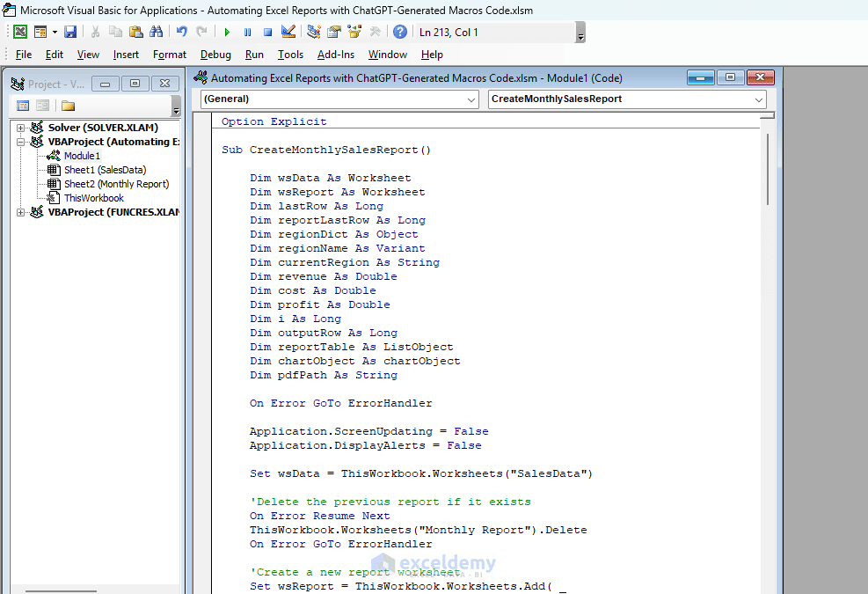This screenshot has width=868, height=594.
Task: Maximize the Project pane window
Action: 135,84
